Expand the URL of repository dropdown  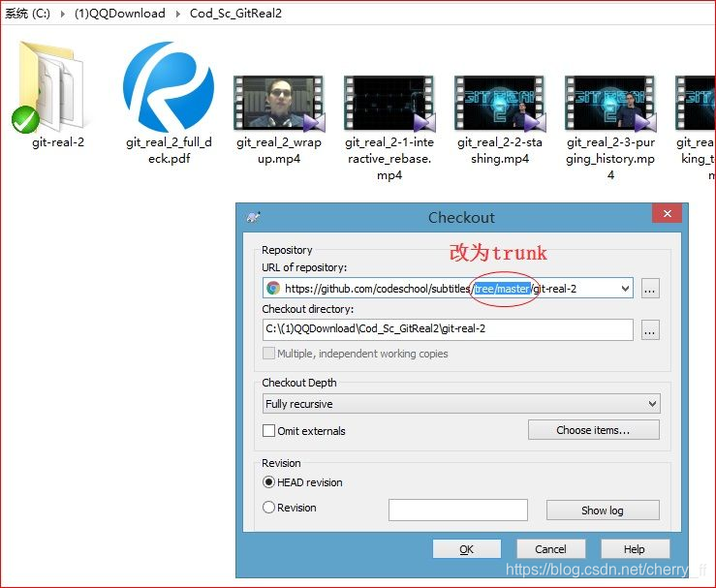point(625,289)
